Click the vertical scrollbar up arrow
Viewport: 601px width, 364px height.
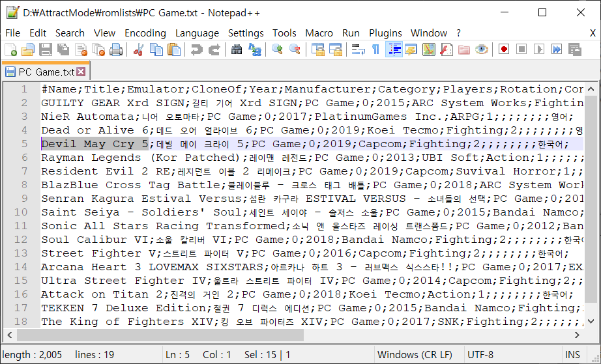(x=591, y=90)
